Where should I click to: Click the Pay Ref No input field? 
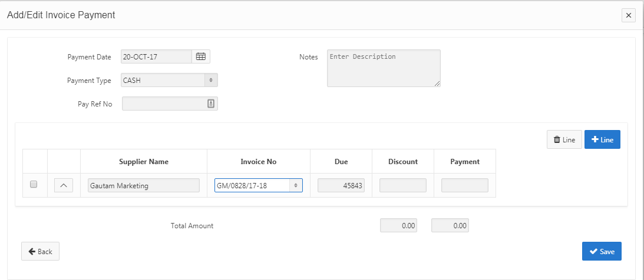pos(163,104)
